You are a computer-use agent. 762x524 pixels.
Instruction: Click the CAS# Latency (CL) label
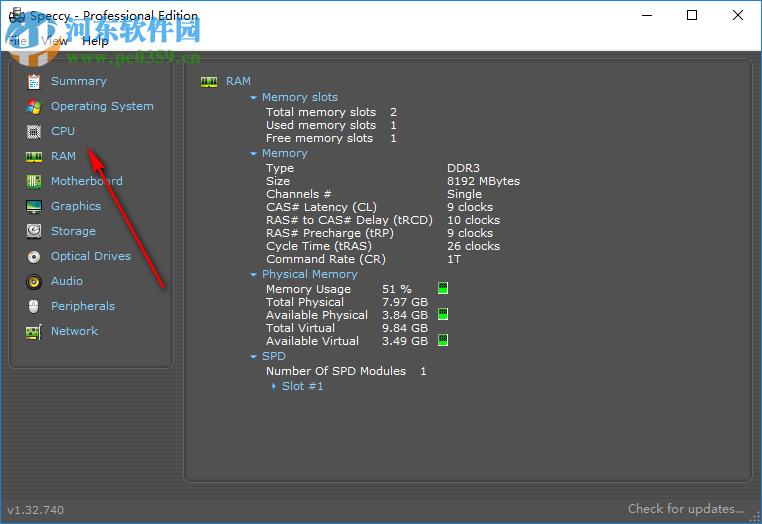coord(321,208)
